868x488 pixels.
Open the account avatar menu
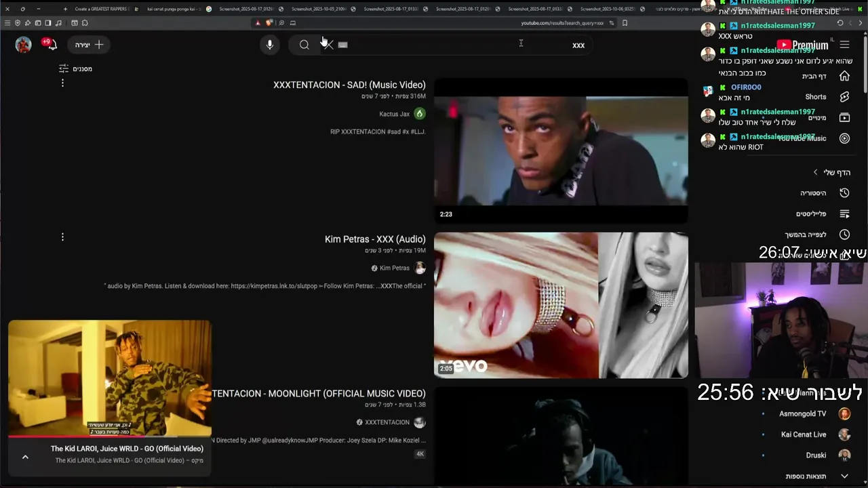(x=24, y=45)
